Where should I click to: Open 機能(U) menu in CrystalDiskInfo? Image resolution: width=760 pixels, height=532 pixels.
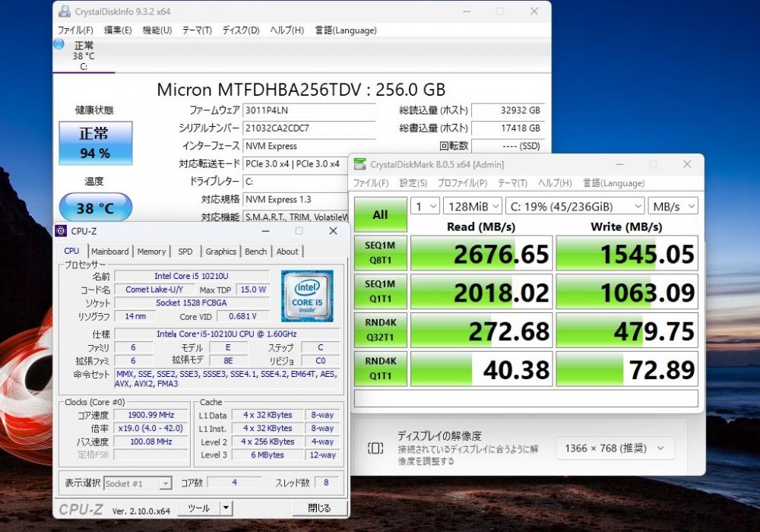coord(157,30)
